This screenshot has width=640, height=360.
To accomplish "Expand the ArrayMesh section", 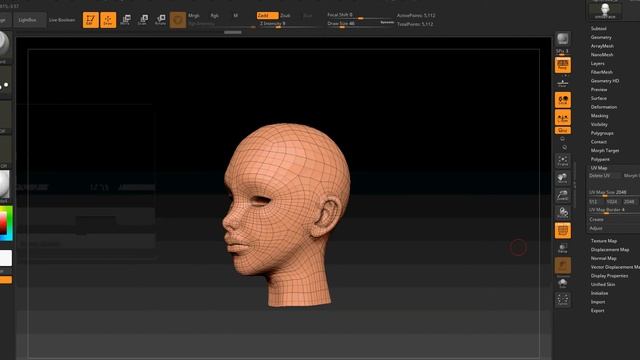I will 602,46.
